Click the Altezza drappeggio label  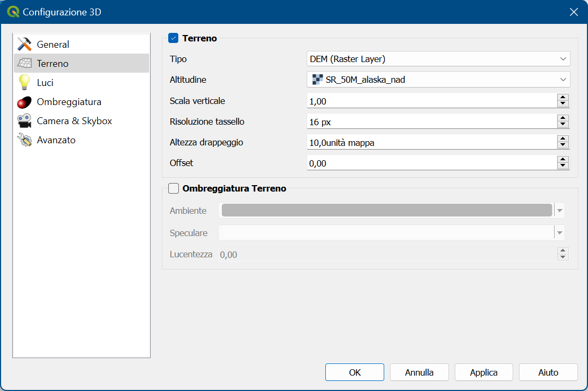coord(206,143)
